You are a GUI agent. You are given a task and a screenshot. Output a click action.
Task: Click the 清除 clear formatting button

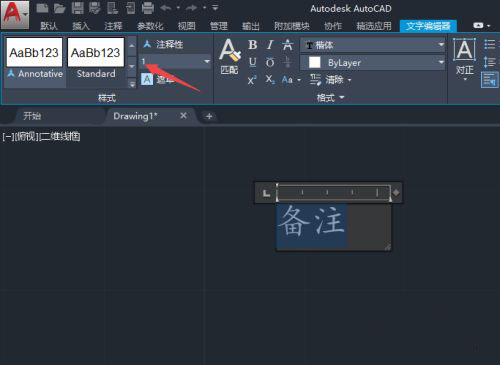point(330,80)
